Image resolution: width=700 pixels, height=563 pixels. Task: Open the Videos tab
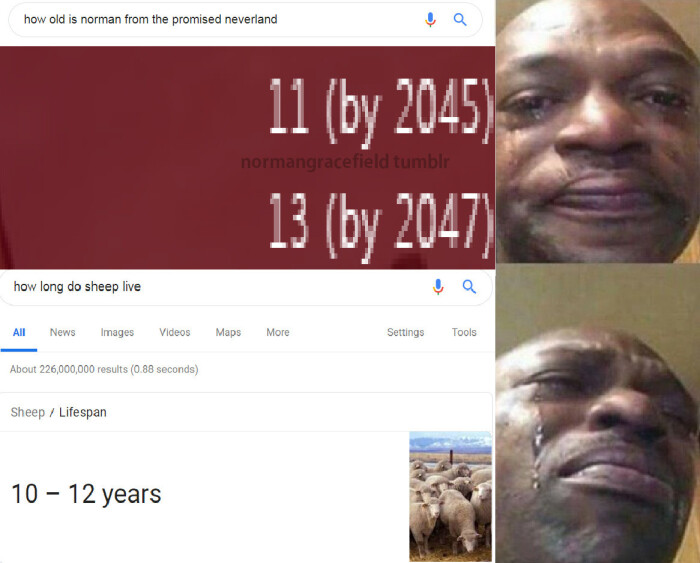175,332
